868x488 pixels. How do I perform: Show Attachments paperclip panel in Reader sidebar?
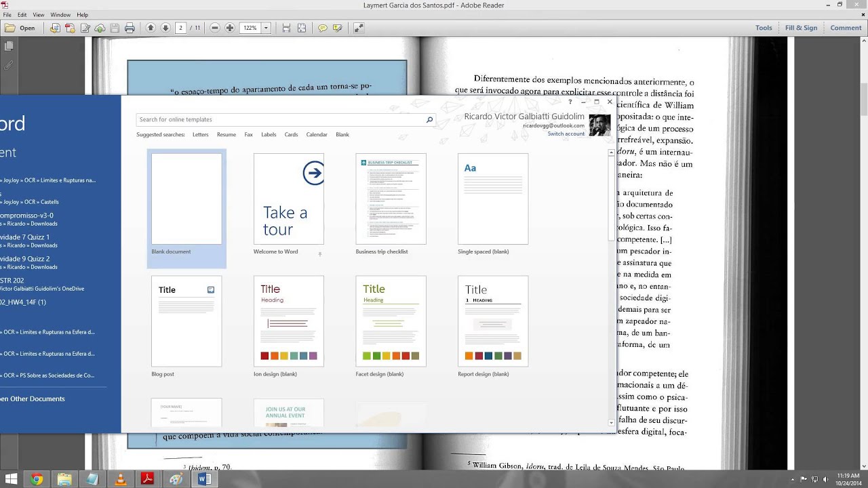tap(9, 66)
